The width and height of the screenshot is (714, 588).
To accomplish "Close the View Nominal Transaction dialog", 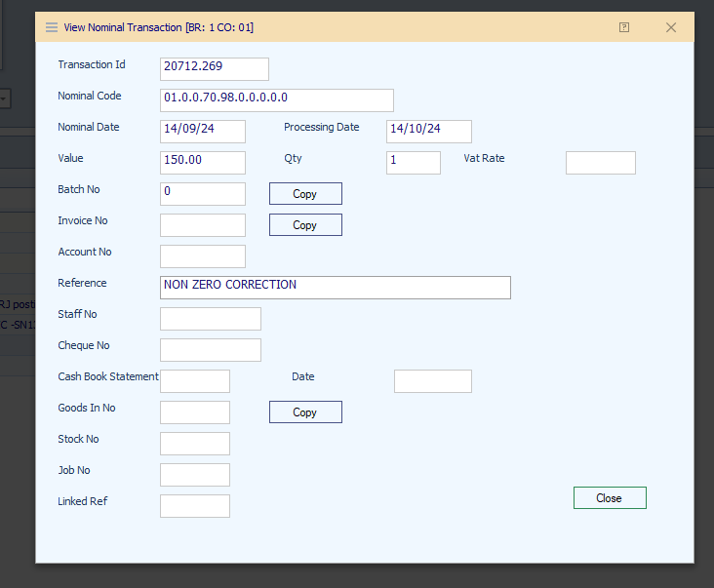I will click(671, 27).
